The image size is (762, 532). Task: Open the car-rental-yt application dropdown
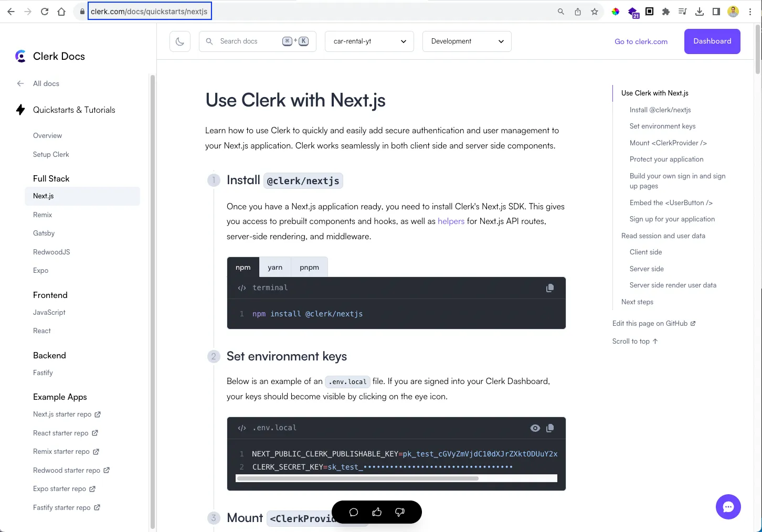pos(369,41)
